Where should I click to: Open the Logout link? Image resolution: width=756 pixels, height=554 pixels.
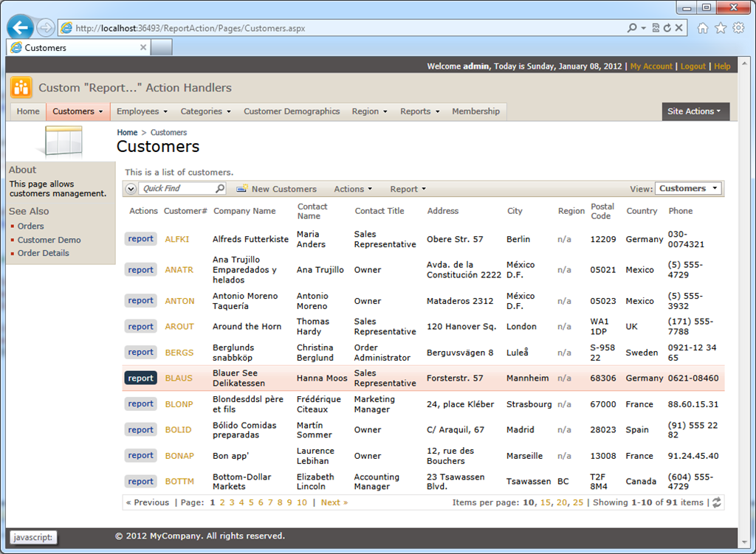click(693, 66)
